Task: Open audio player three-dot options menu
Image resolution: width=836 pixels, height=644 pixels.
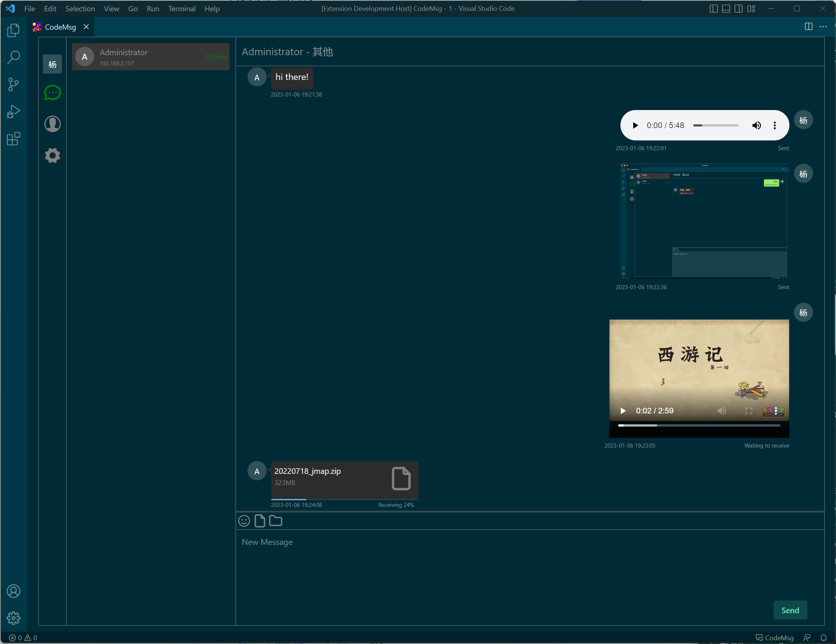Action: 774,125
